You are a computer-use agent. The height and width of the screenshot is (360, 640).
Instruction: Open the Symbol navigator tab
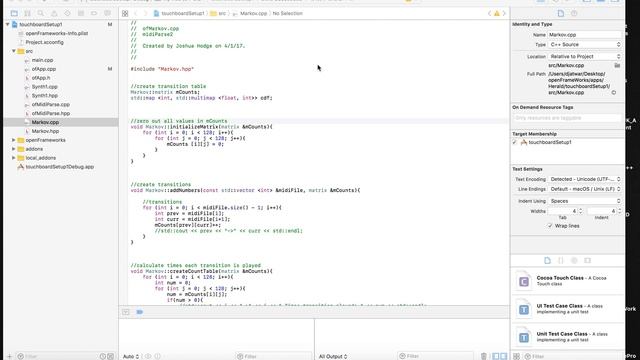[x=27, y=13]
